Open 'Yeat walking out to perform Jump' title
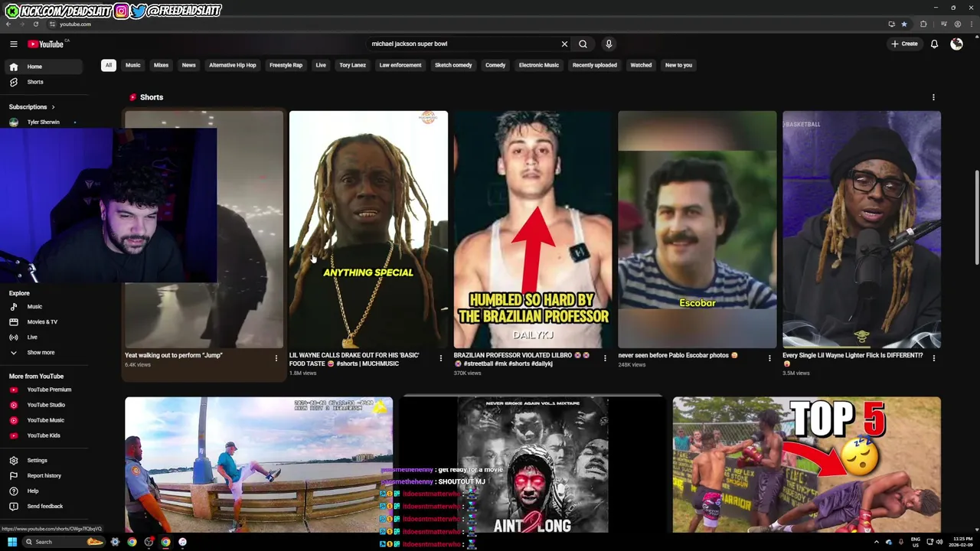This screenshot has width=980, height=551. pyautogui.click(x=174, y=355)
